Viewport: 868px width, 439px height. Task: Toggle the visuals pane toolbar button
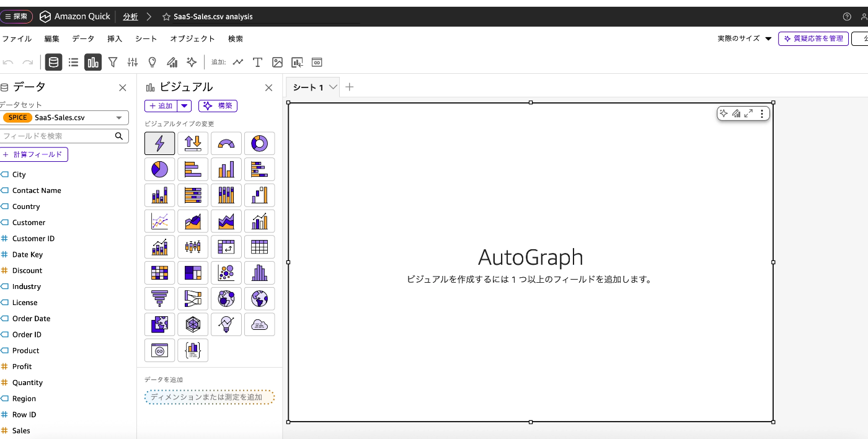point(93,62)
